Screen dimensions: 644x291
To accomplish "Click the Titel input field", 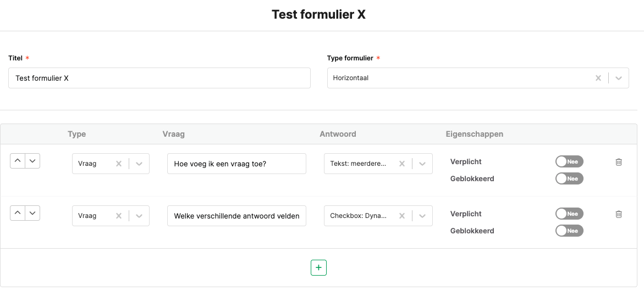I will (159, 78).
